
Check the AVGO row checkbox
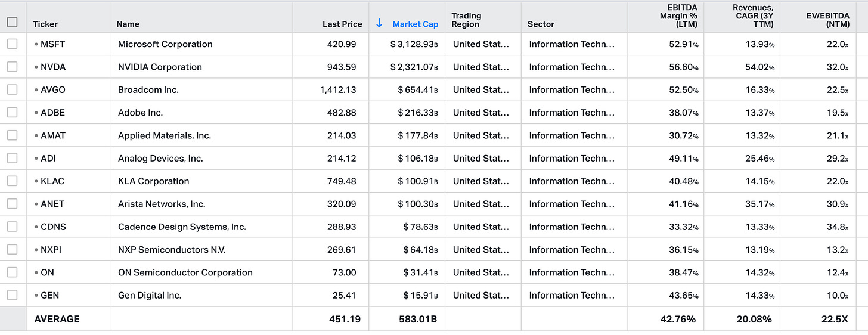[x=12, y=89]
